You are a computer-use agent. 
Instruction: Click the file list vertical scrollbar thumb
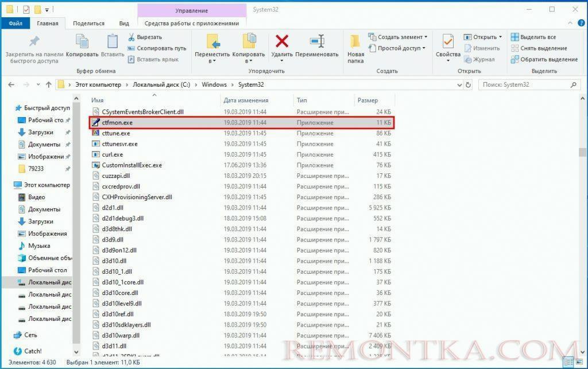[582, 152]
